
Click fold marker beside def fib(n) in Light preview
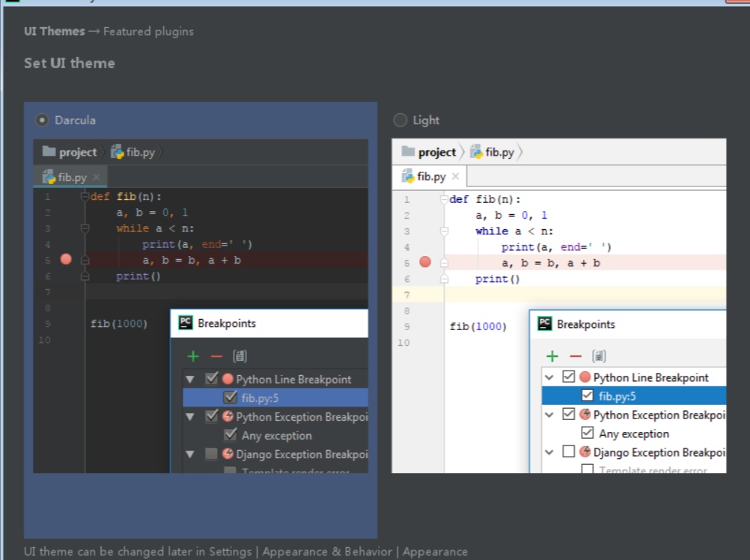[x=444, y=199]
